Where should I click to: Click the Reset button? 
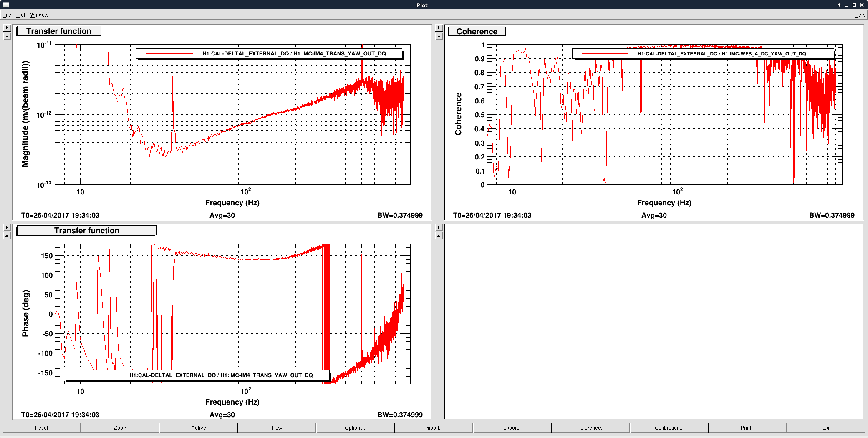point(41,428)
